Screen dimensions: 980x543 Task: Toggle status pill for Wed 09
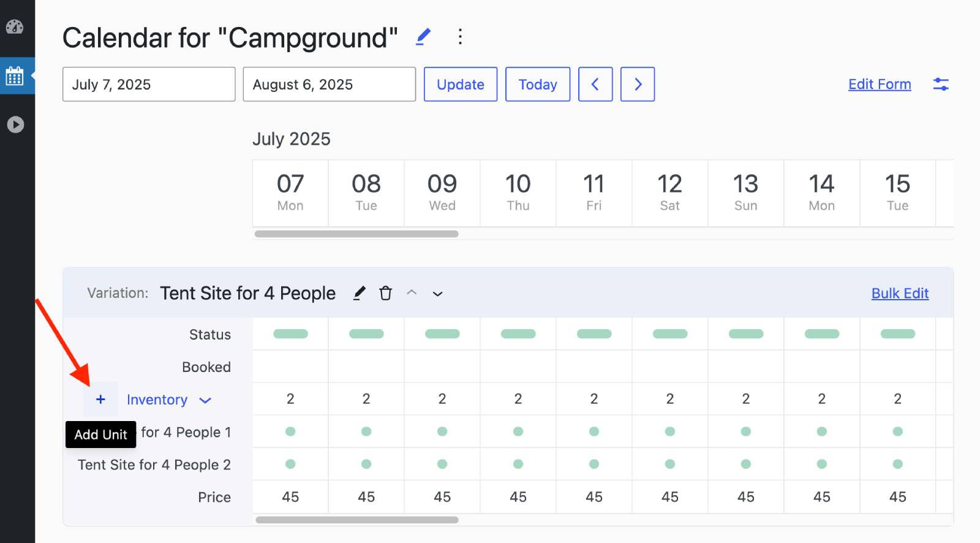pos(442,334)
